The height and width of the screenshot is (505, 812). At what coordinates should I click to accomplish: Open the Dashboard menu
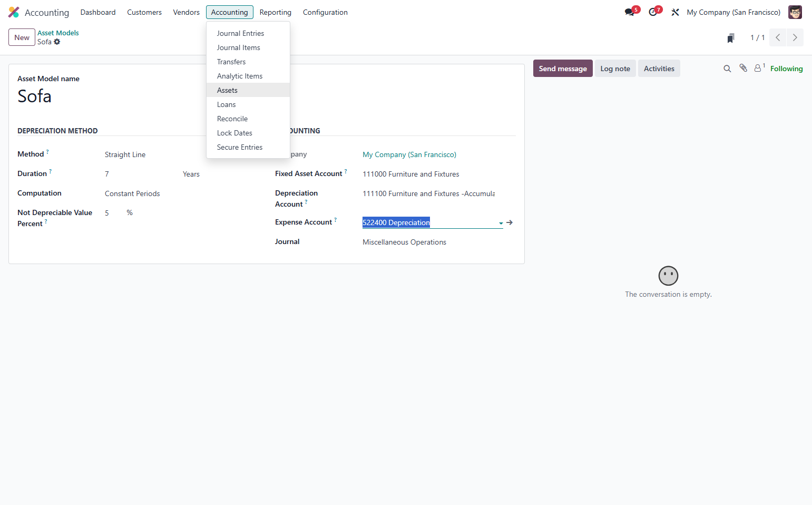98,12
